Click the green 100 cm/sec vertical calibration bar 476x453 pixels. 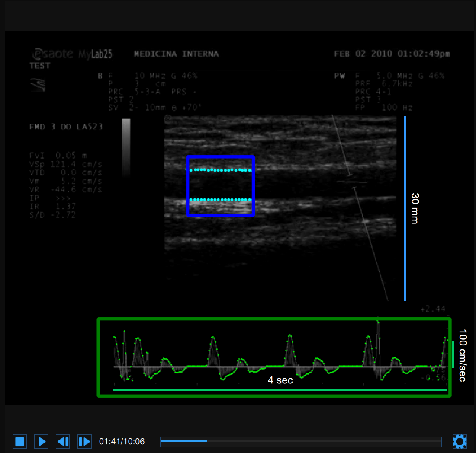[453, 354]
